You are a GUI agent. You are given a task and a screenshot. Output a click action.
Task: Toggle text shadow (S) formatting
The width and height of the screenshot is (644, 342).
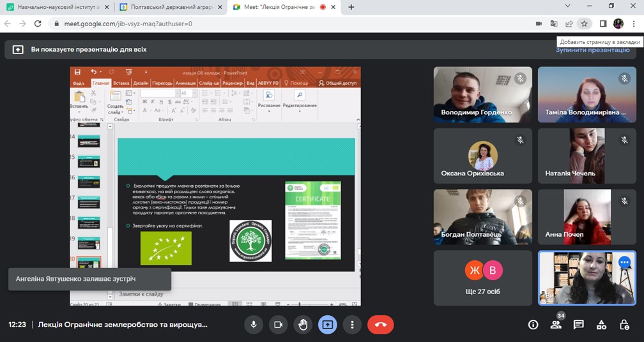(x=170, y=101)
